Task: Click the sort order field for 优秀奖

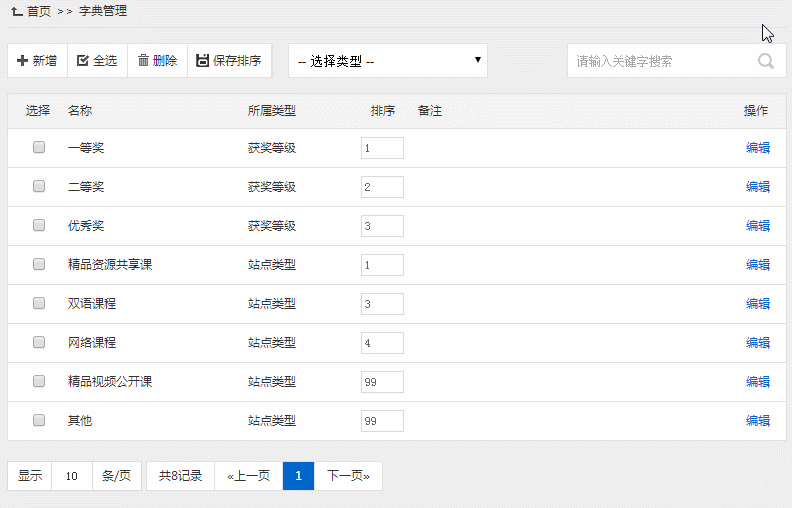Action: (382, 226)
